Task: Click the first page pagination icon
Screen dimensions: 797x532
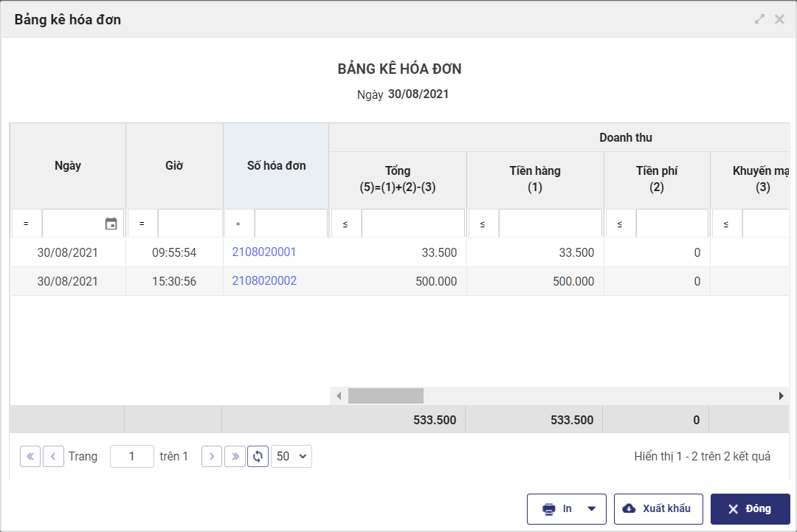Action: [x=30, y=457]
